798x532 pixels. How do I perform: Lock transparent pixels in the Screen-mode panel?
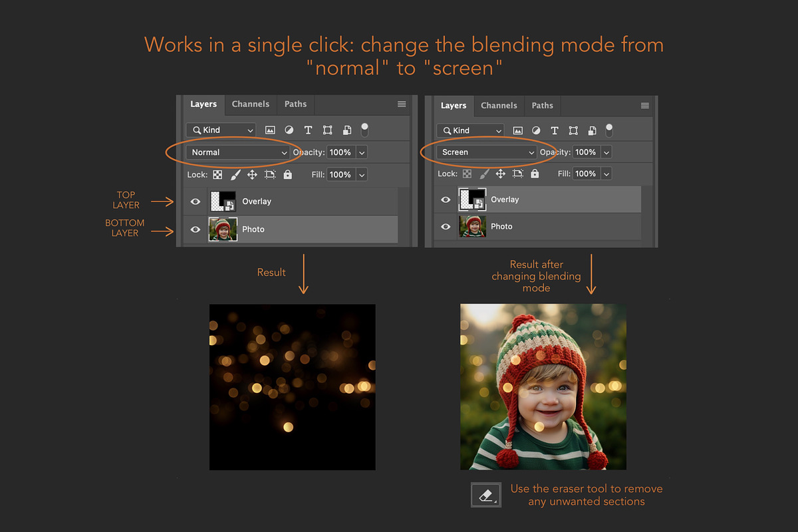pos(467,174)
